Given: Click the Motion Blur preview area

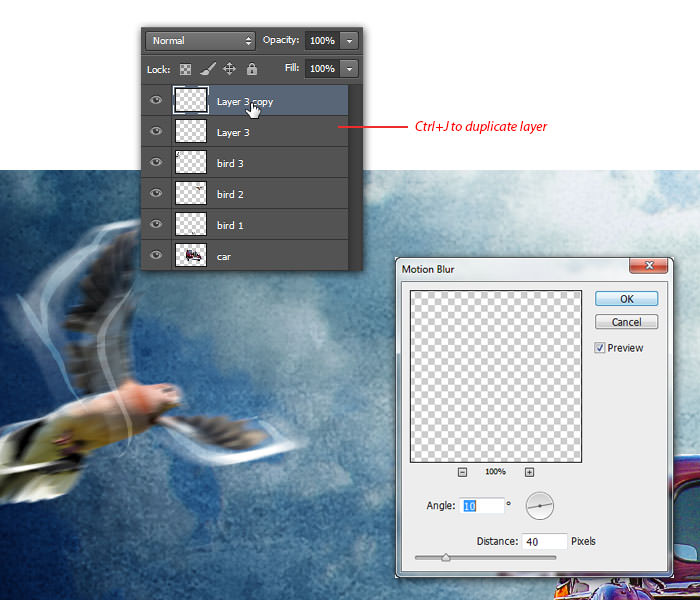Looking at the screenshot, I should pyautogui.click(x=496, y=376).
